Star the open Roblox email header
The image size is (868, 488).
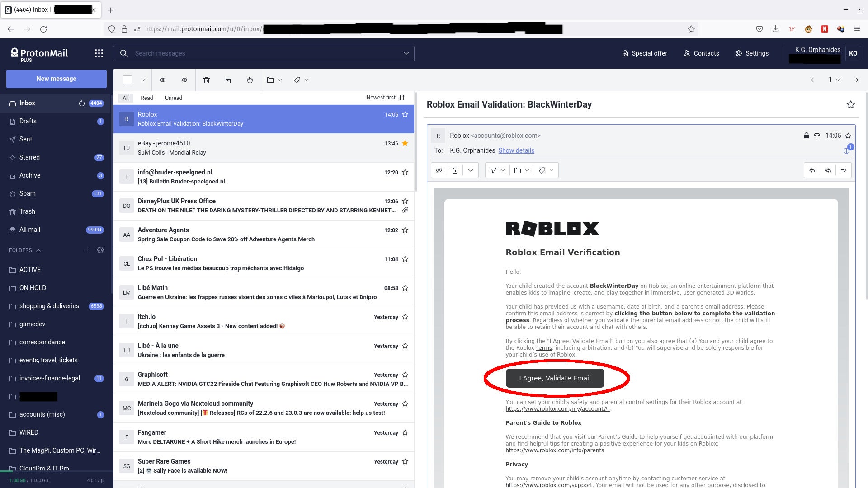point(848,136)
